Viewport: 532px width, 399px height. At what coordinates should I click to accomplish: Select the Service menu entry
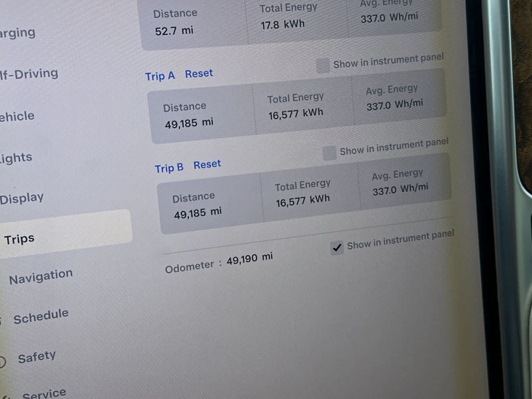click(x=44, y=393)
